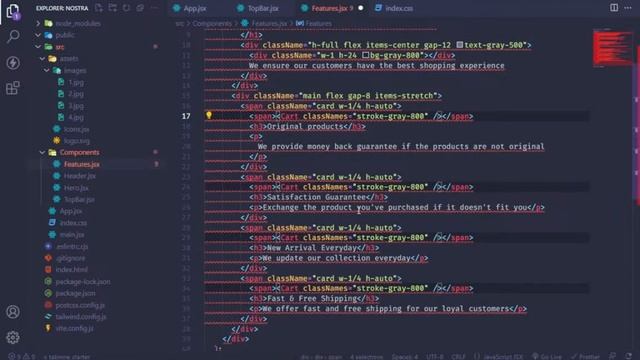Image resolution: width=640 pixels, height=360 pixels.
Task: Select Features.jsx in the Explorer tree
Action: 82,164
